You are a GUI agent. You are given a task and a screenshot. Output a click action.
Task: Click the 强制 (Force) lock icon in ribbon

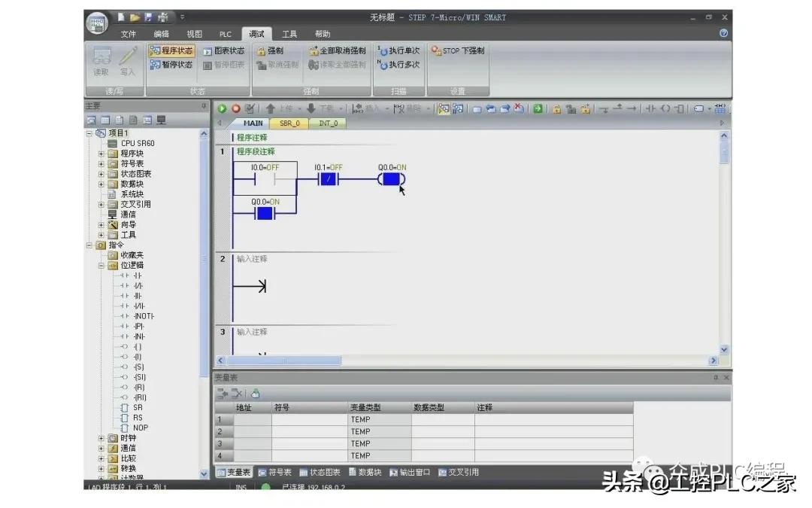(x=262, y=51)
